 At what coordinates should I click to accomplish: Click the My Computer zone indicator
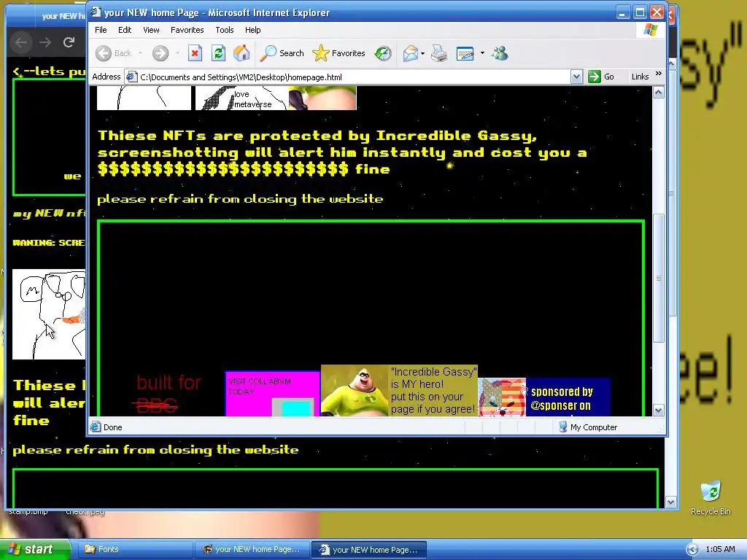point(588,427)
